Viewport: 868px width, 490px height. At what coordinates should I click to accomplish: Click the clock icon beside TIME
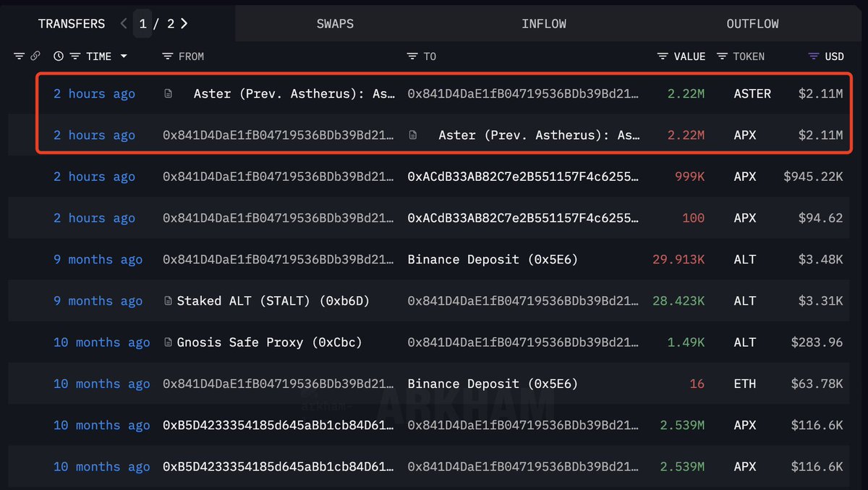[x=59, y=56]
